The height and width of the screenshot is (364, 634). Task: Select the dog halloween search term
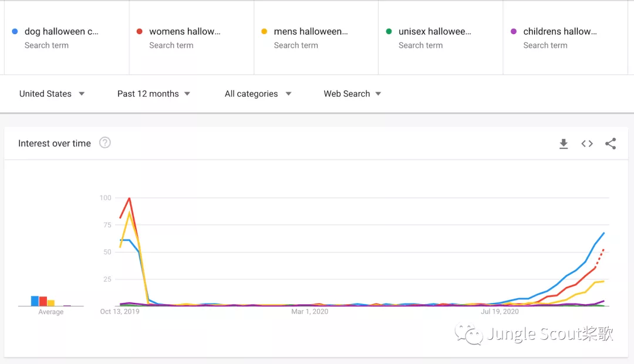tap(62, 32)
